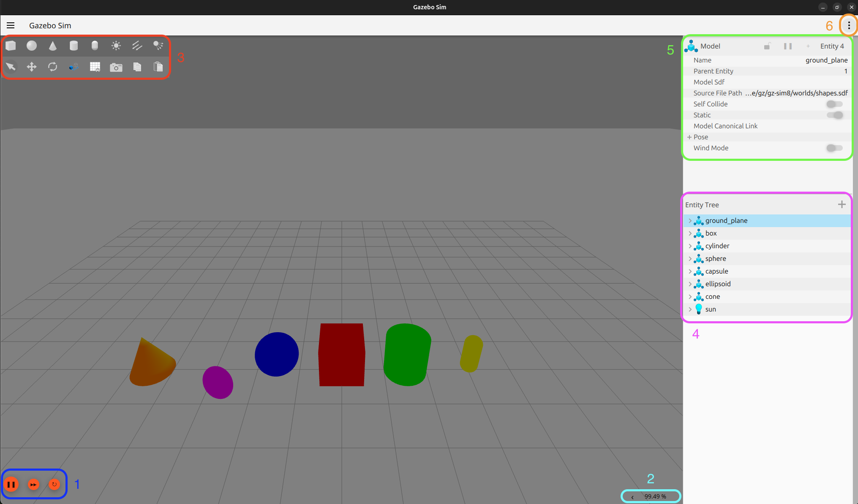Open the grid snap settings icon

pos(95,67)
